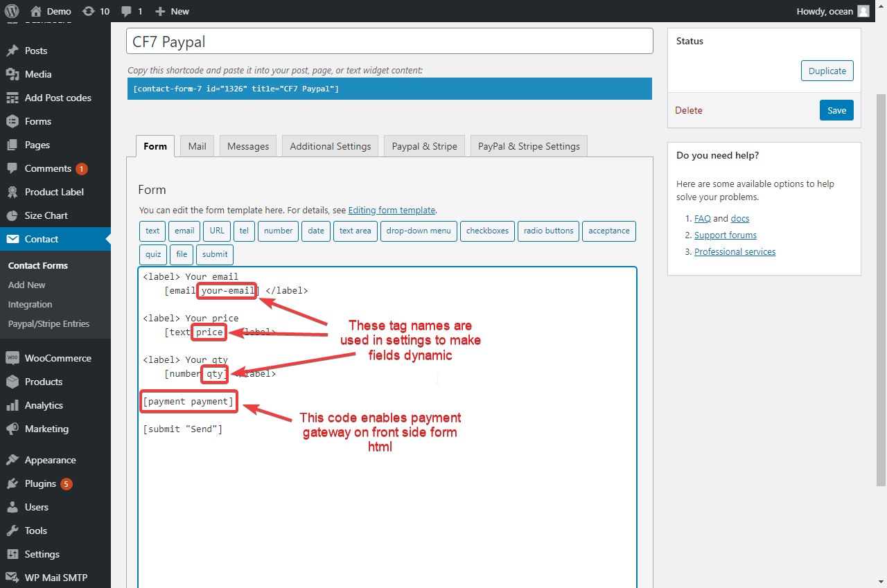
Task: Insert a date tag
Action: coord(316,231)
